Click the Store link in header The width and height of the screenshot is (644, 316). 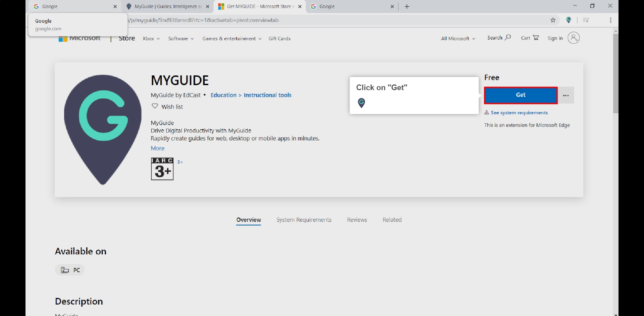[127, 38]
